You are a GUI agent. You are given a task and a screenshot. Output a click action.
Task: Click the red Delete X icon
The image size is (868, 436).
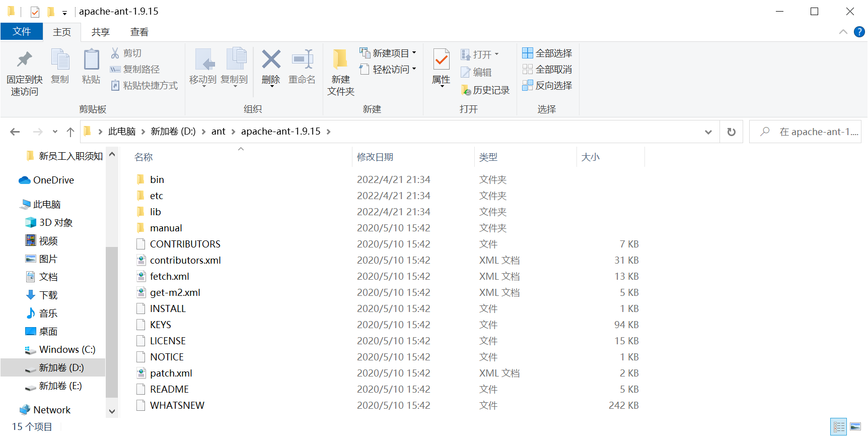click(x=271, y=59)
